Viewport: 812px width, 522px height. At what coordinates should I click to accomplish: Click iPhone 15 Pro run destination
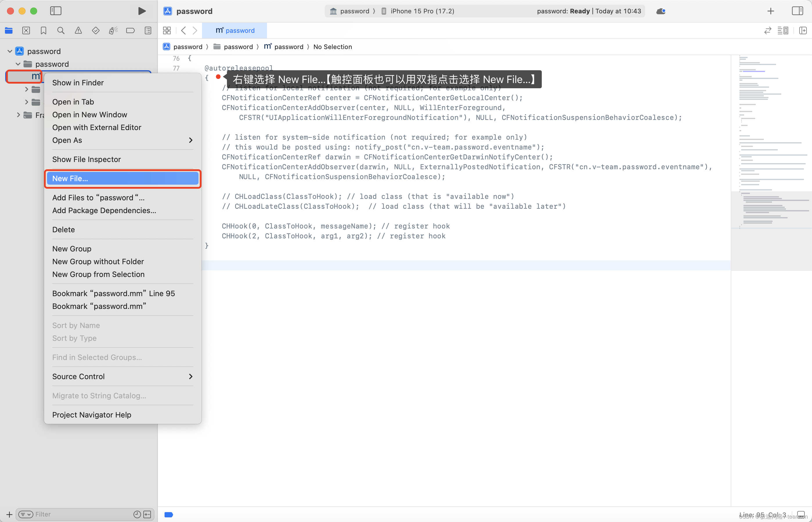point(422,11)
